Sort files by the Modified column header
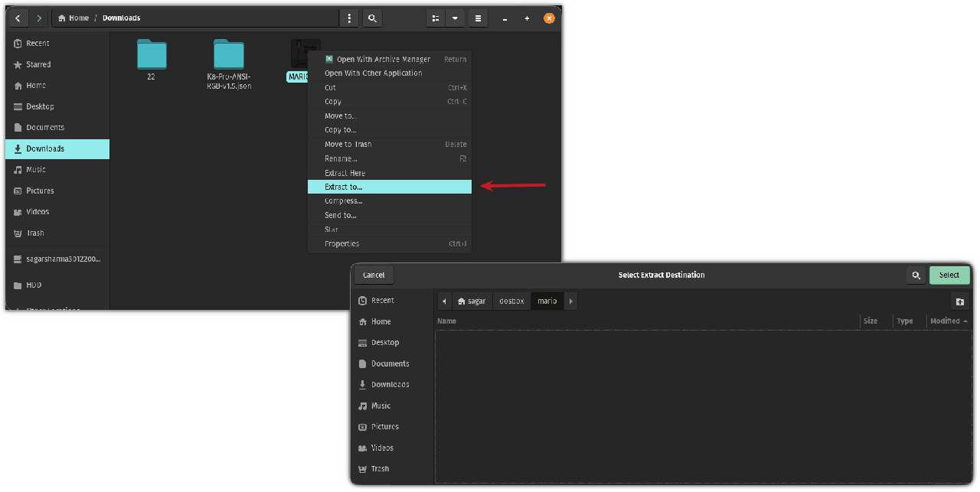 (948, 321)
